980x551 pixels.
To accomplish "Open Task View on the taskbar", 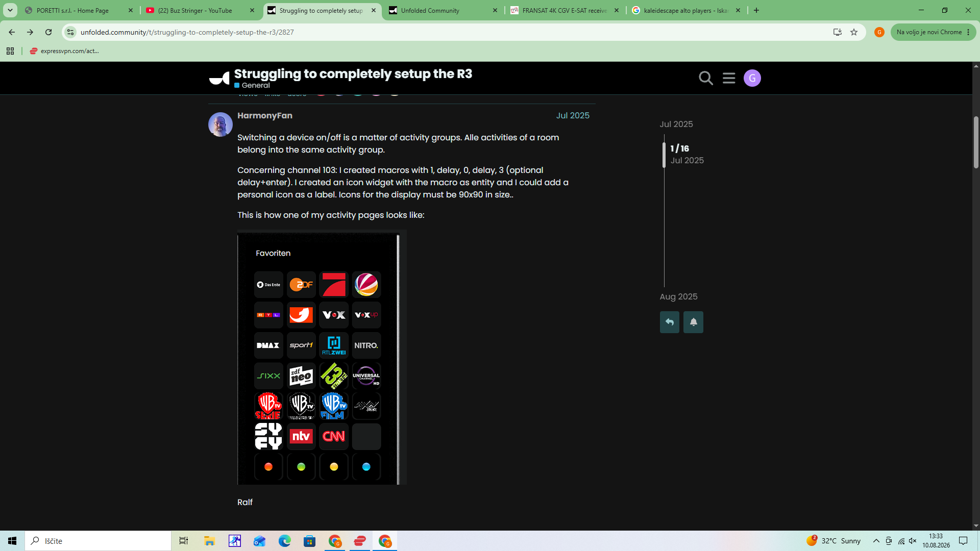I will click(184, 541).
